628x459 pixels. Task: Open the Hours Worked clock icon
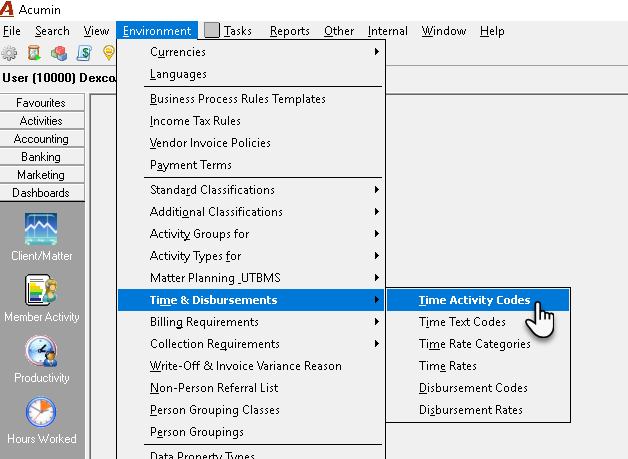pyautogui.click(x=41, y=412)
